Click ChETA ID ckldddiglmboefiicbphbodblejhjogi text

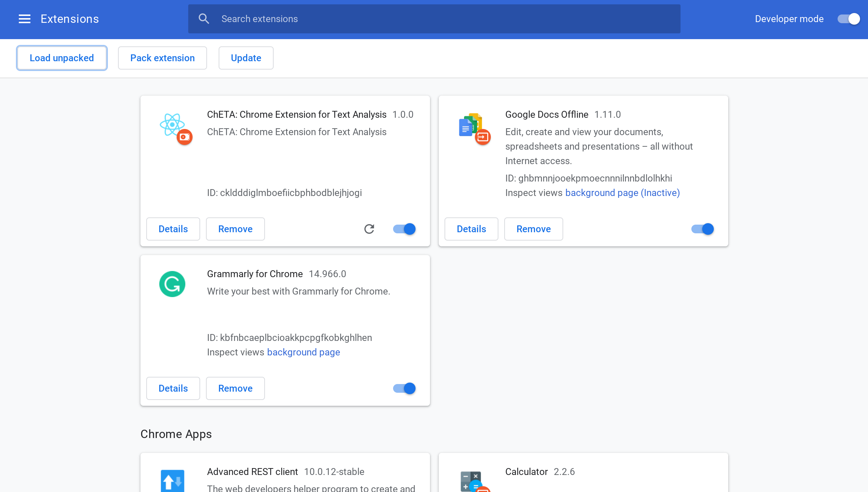(285, 193)
